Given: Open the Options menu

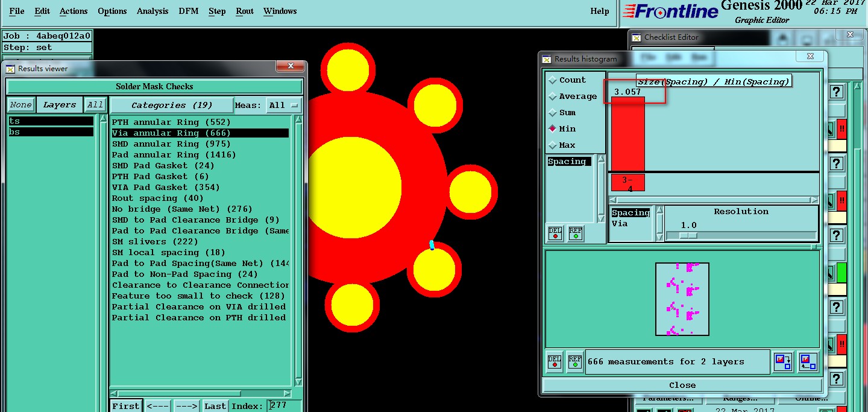Looking at the screenshot, I should point(112,11).
